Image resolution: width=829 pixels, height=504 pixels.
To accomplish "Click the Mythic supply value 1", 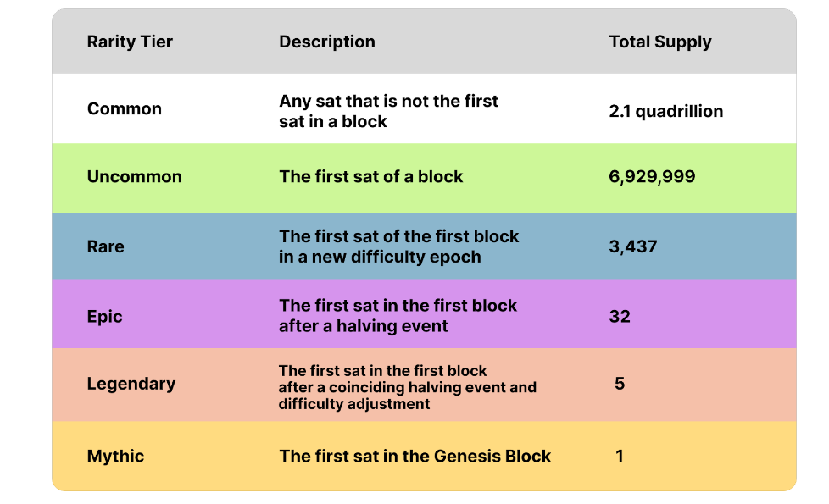I will click(x=620, y=456).
